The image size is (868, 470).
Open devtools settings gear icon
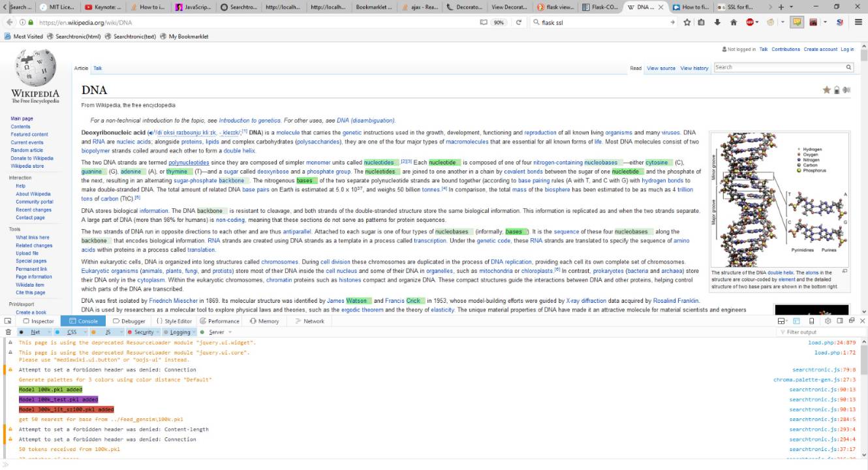coord(828,321)
